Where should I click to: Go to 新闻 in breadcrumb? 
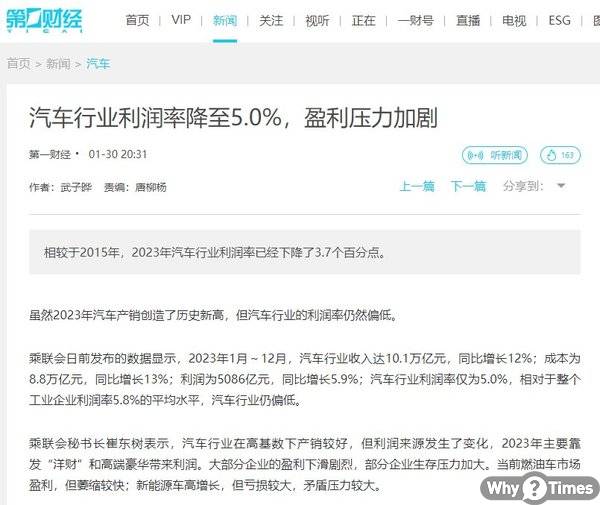coord(58,64)
